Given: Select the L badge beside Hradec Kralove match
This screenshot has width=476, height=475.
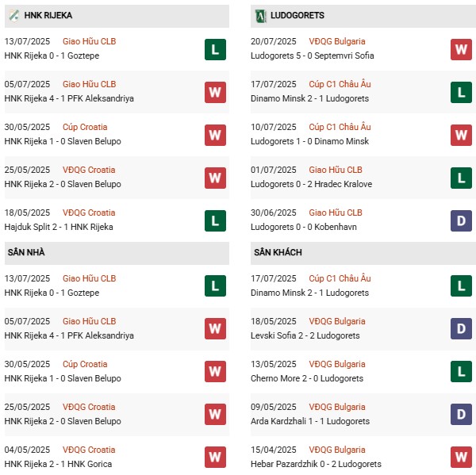Looking at the screenshot, I should [461, 178].
